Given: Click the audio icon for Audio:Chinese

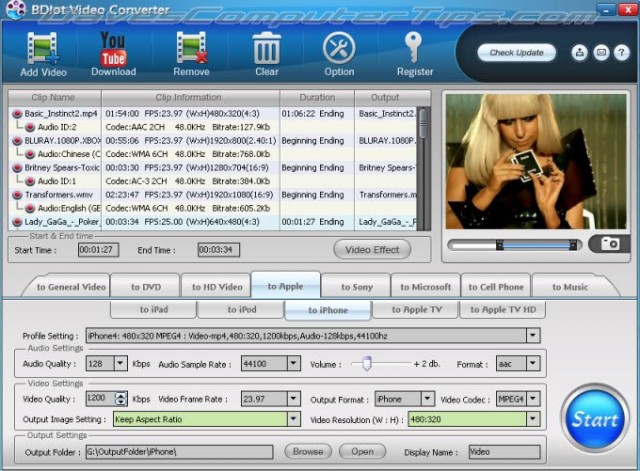Looking at the screenshot, I should coord(30,154).
